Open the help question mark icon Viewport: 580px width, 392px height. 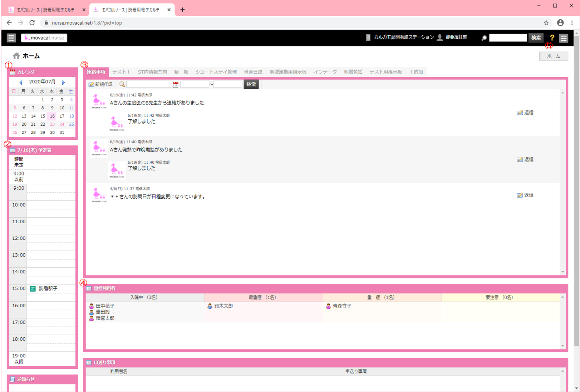[552, 38]
